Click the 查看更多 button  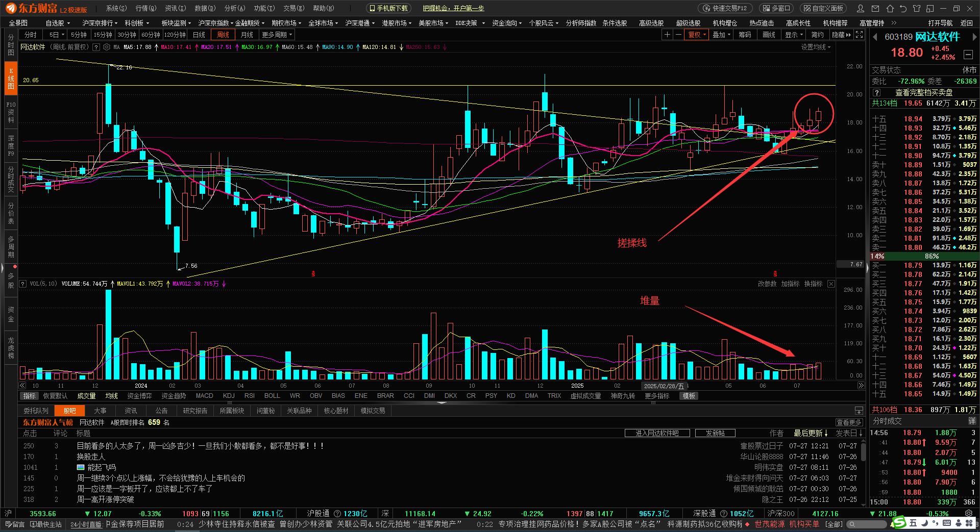(849, 422)
